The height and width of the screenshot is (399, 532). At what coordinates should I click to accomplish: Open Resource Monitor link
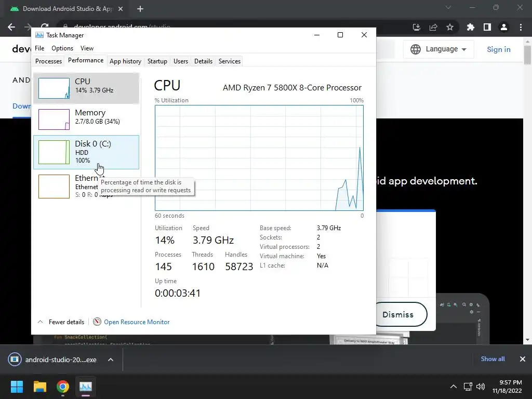click(137, 322)
